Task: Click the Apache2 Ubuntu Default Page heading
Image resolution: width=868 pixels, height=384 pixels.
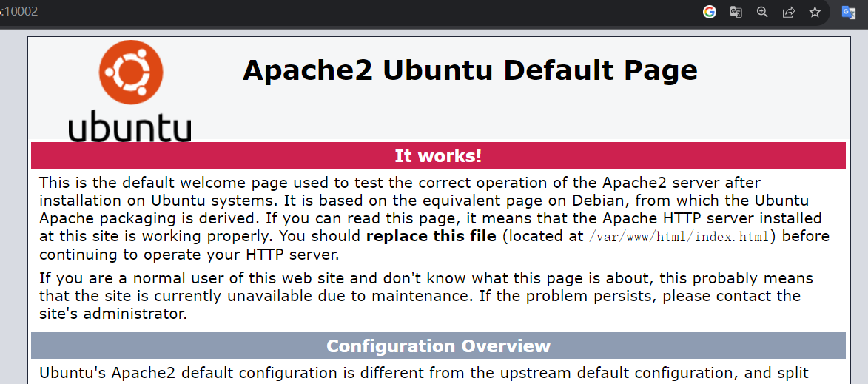Action: (470, 70)
